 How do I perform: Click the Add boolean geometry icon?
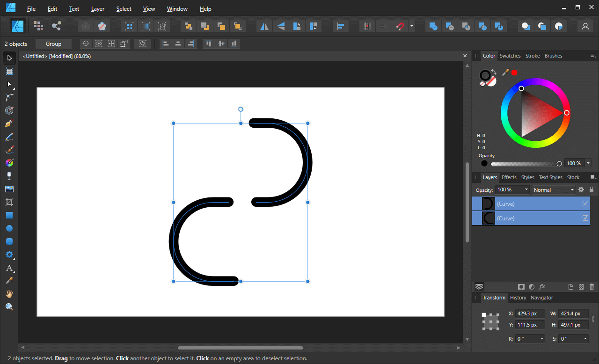click(x=433, y=26)
